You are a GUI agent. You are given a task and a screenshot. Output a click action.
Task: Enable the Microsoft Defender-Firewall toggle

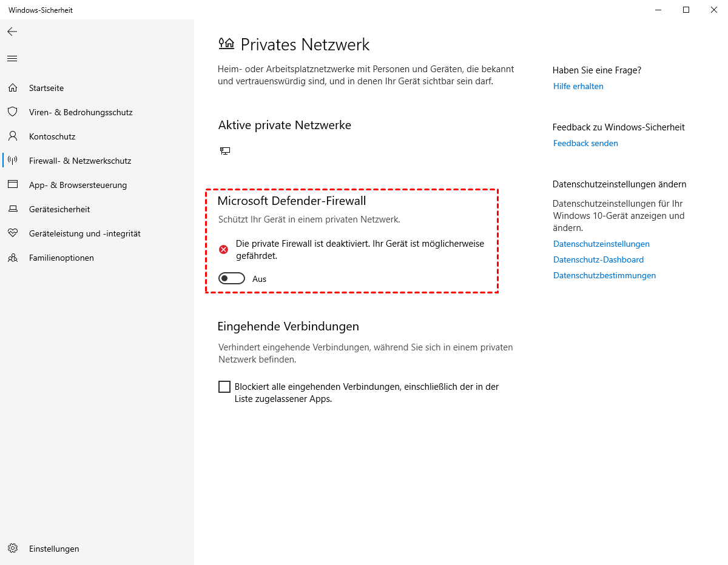(232, 279)
